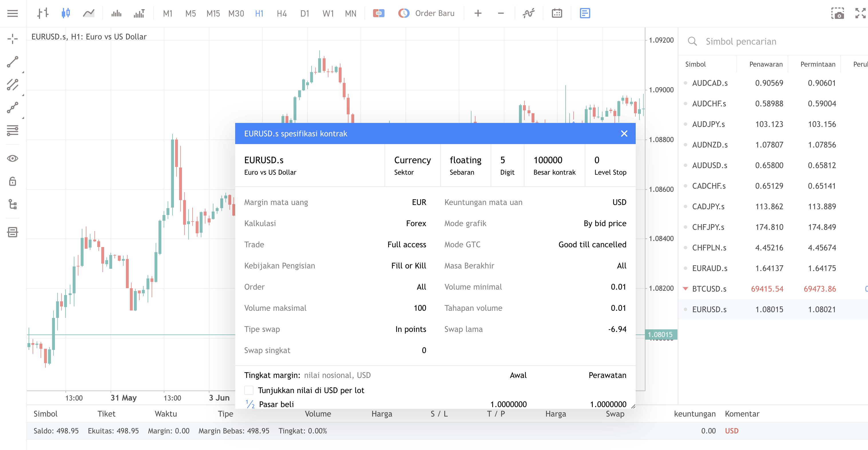
Task: Select D1 timeframe
Action: coord(305,13)
